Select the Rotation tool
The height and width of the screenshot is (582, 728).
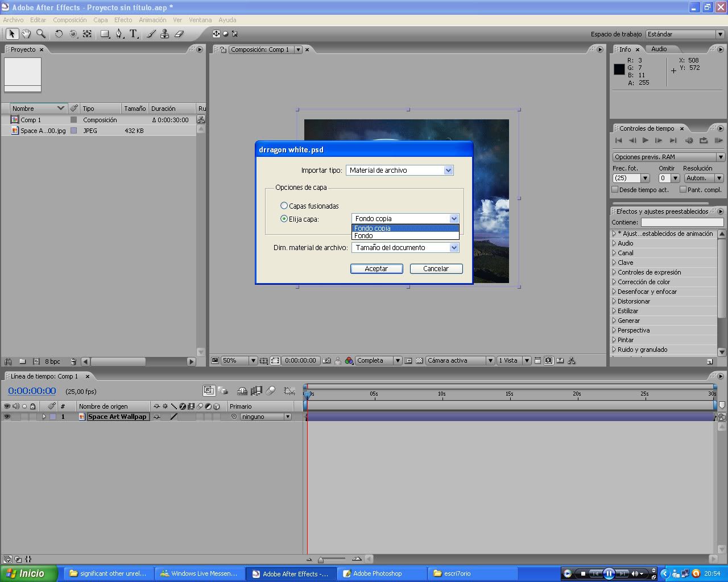tap(59, 34)
